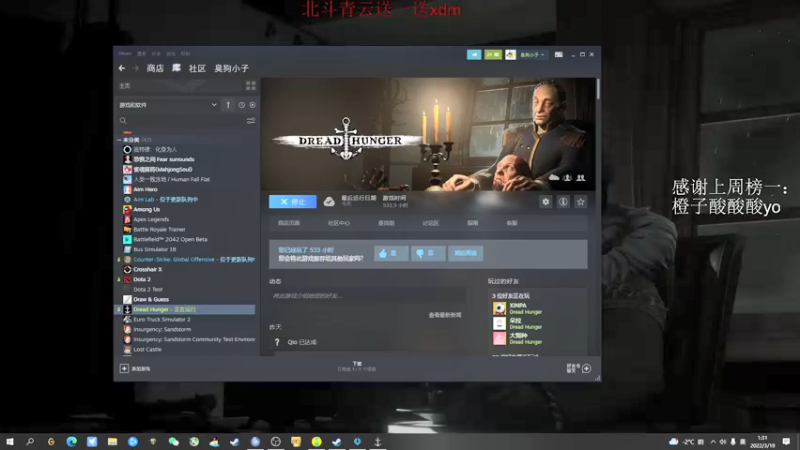Open the 指南 guides tab

coord(472,223)
